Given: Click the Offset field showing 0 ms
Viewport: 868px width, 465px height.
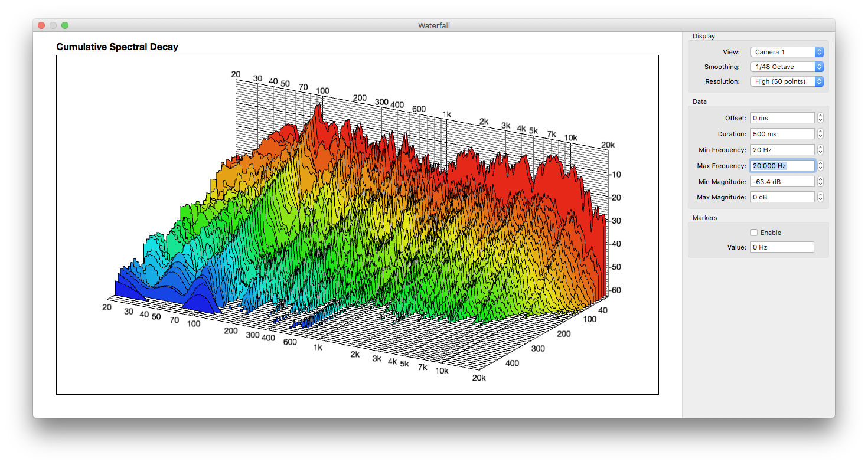Looking at the screenshot, I should (782, 118).
